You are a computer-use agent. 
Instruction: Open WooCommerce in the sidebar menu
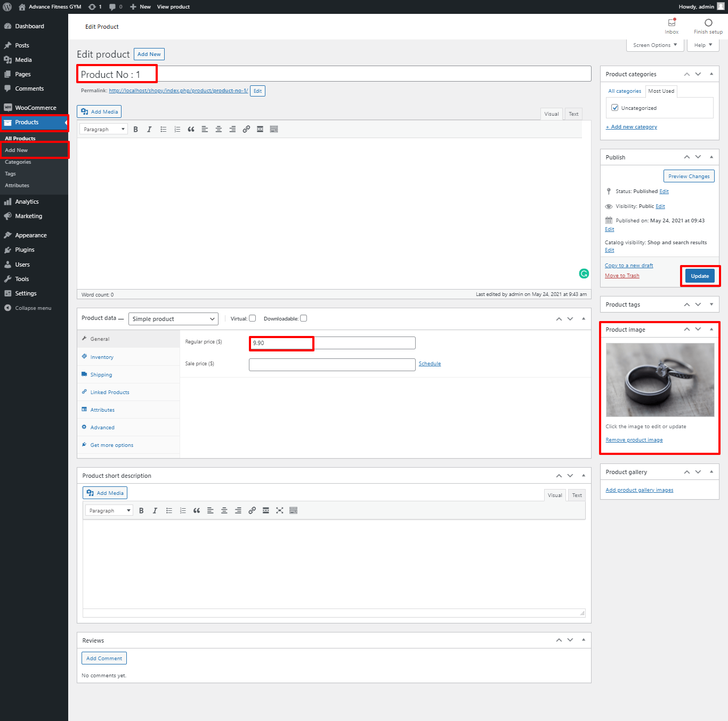coord(35,108)
